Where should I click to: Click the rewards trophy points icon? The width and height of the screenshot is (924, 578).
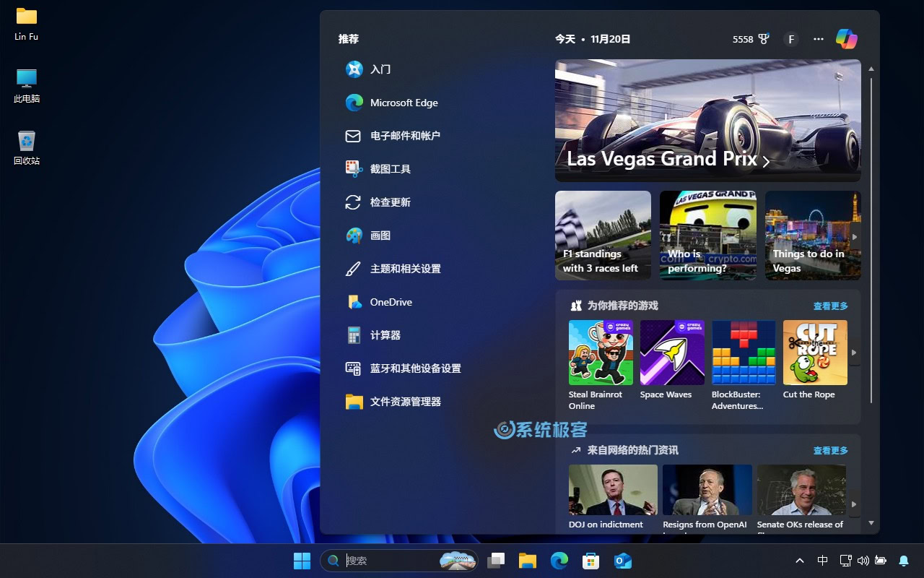tap(763, 39)
